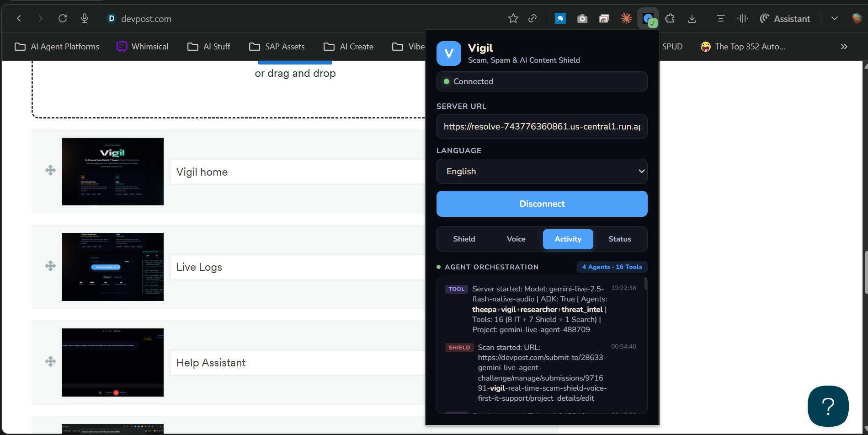This screenshot has height=435, width=868.
Task: Click the Server URL input field
Action: [542, 127]
